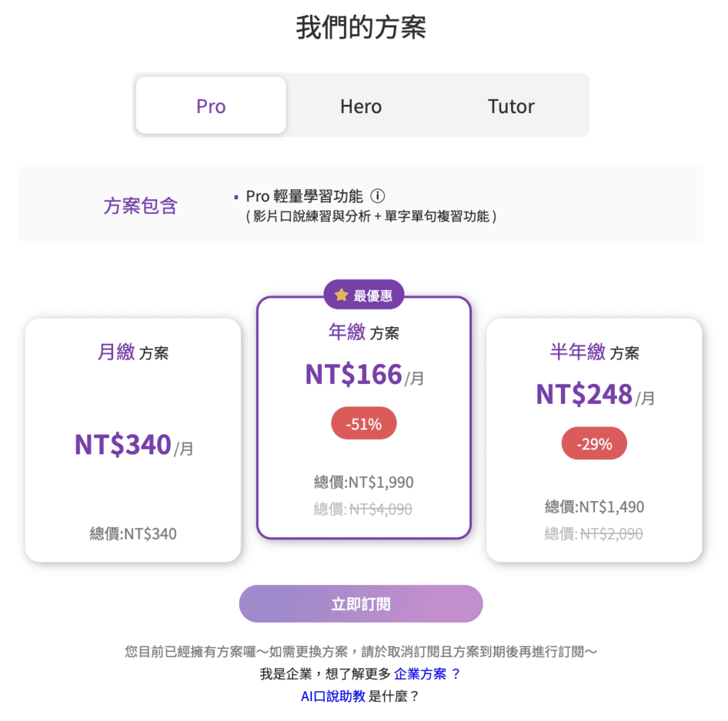The image size is (728, 721).
Task: Click the 最優惠 best-deal label
Action: [x=373, y=296]
